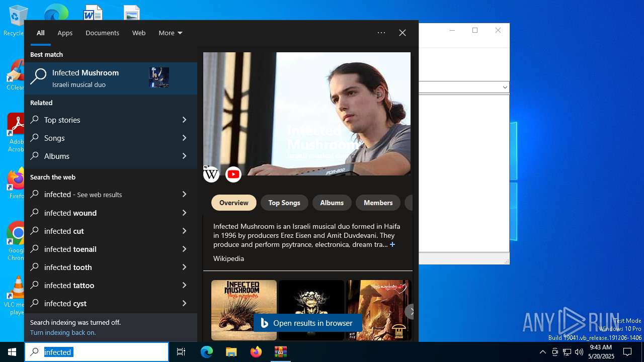Expand the infected wound suggestion arrow
The width and height of the screenshot is (644, 362).
point(184,213)
